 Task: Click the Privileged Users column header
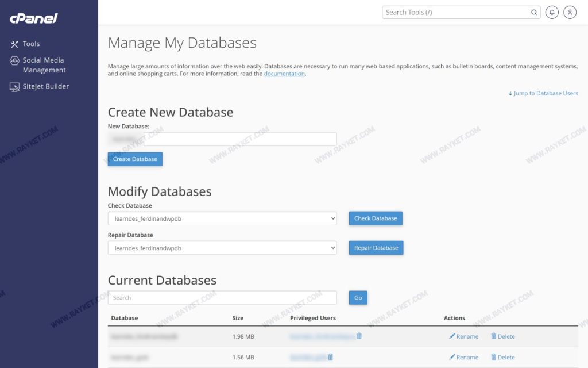pos(313,318)
